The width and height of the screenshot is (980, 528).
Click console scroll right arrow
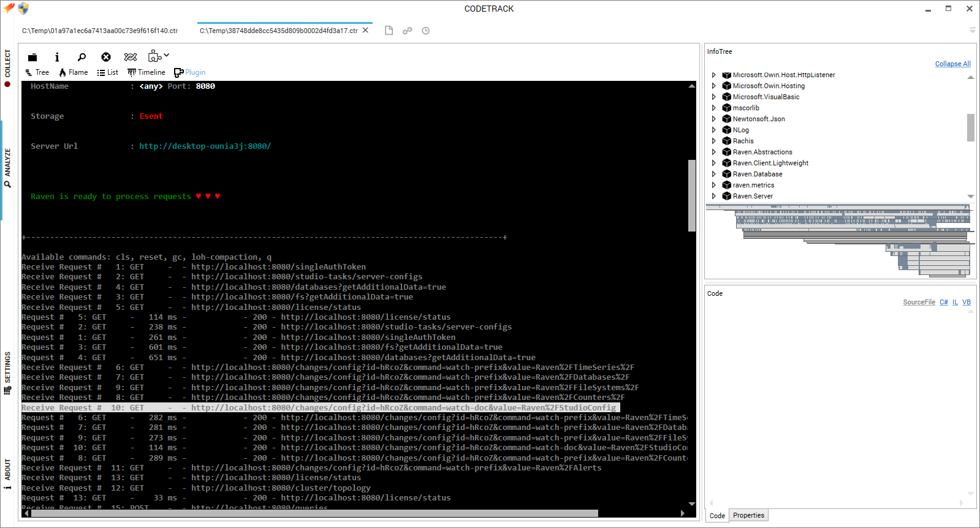pyautogui.click(x=683, y=513)
